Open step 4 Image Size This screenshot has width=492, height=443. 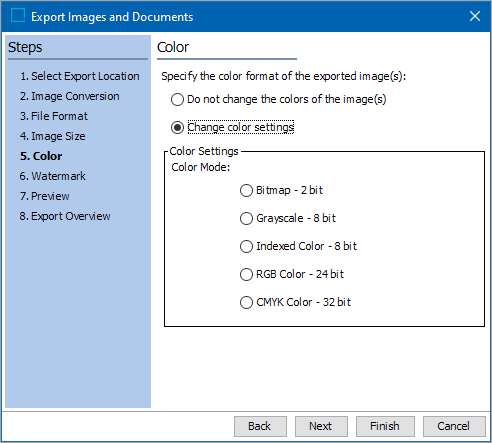tap(53, 136)
